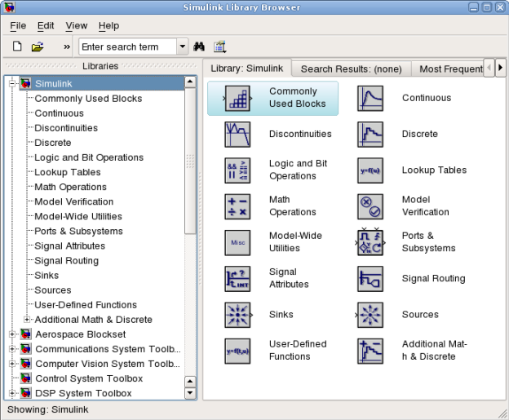509x420 pixels.
Task: Open the Signal Attributes block icon
Action: [237, 279]
